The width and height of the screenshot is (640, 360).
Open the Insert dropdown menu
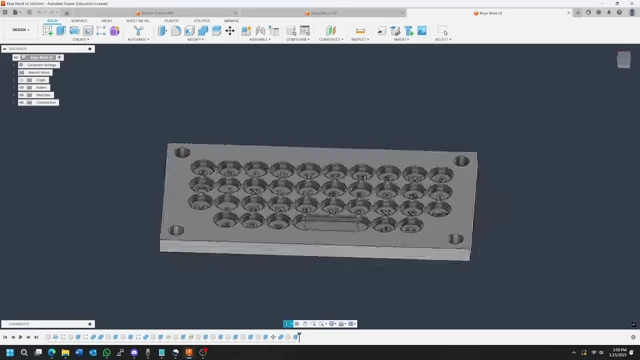click(x=402, y=40)
